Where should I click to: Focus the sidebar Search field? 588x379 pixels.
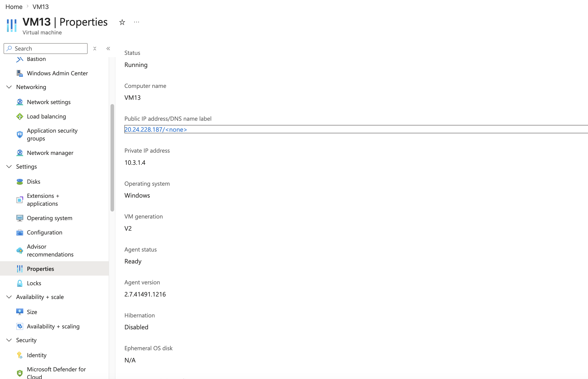pyautogui.click(x=46, y=49)
